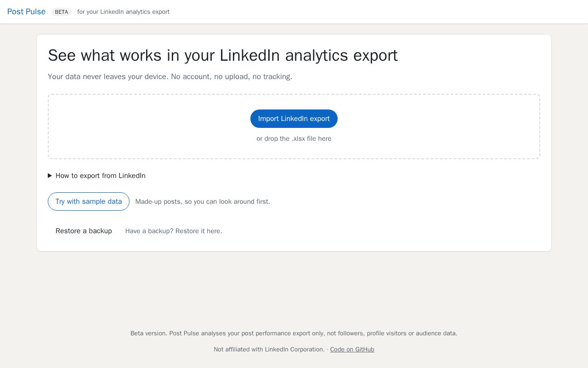Open the Code on GitHub link

(x=352, y=350)
